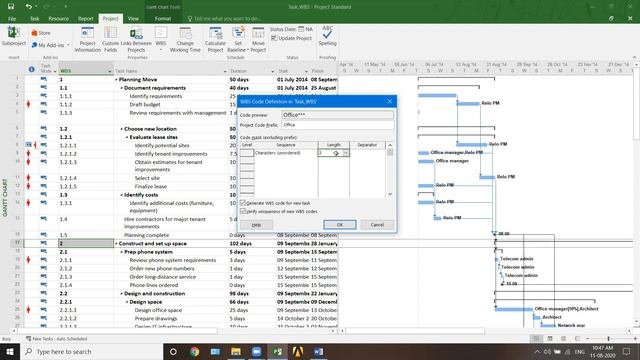Open the notification center icon
Screen dimensions: 640x360
coord(627,351)
